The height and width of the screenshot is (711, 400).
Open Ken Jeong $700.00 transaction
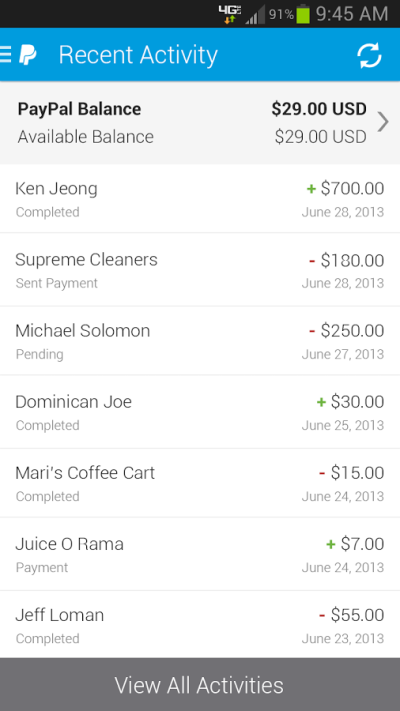[200, 199]
